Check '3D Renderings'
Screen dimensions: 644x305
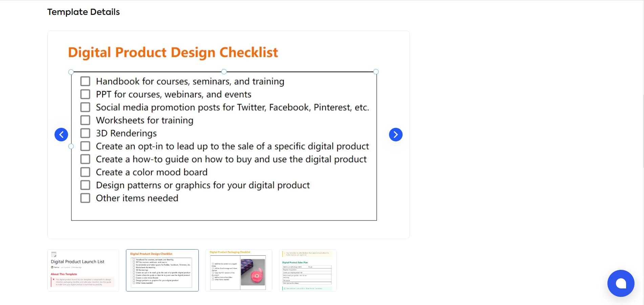[85, 133]
